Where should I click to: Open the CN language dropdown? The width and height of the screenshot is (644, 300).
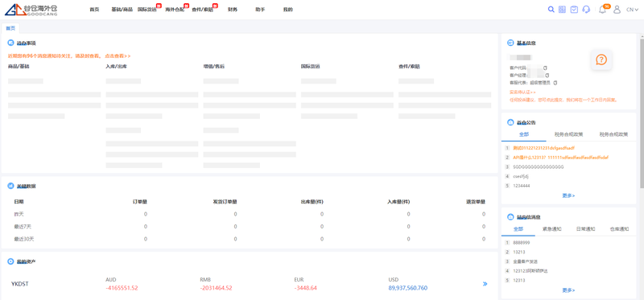click(x=632, y=10)
